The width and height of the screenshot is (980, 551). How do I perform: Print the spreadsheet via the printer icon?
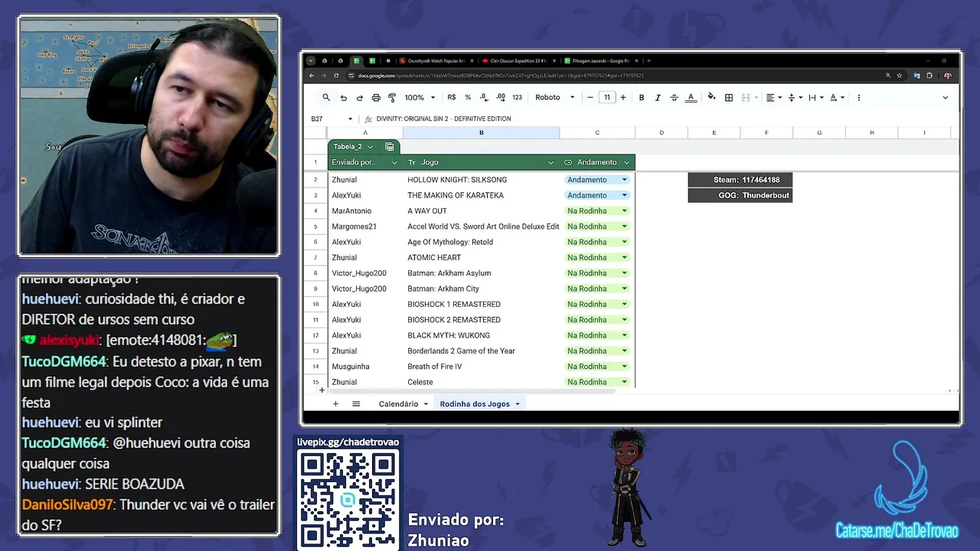(x=376, y=97)
